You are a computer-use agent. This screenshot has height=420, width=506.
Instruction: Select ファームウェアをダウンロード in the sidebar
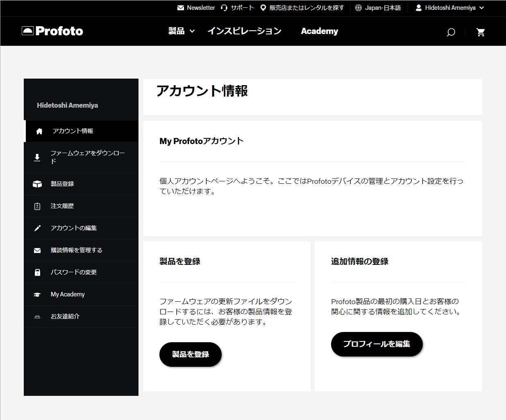81,158
